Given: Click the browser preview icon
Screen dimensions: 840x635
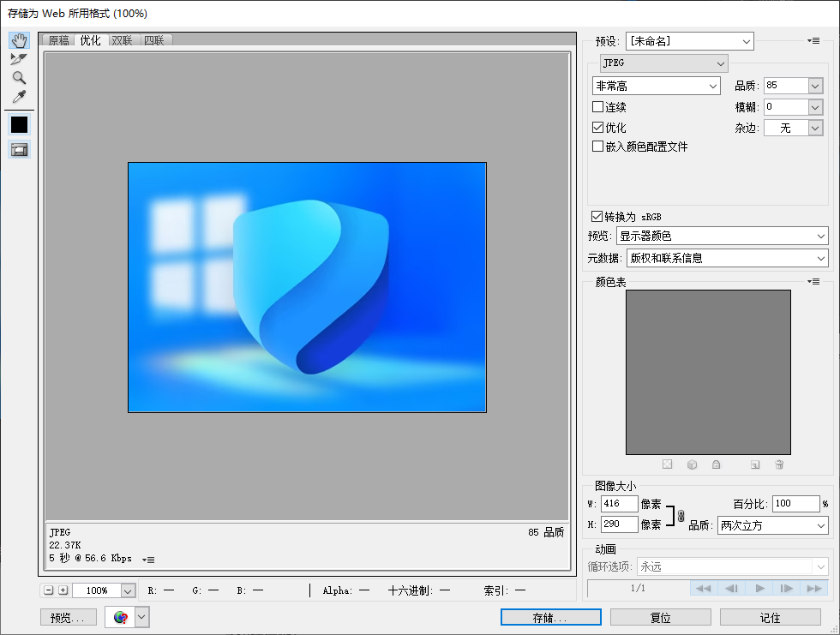Looking at the screenshot, I should pos(121,617).
